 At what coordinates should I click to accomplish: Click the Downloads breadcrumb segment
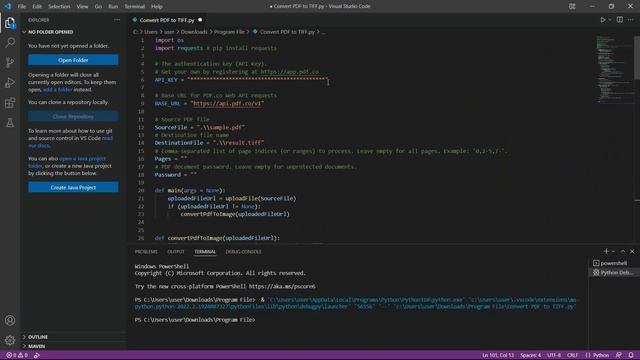pyautogui.click(x=194, y=32)
